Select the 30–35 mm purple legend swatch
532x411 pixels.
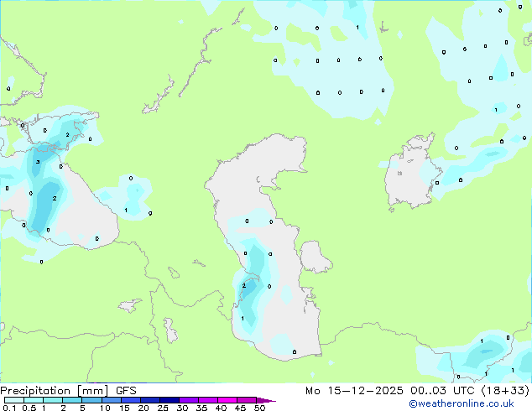coord(189,400)
